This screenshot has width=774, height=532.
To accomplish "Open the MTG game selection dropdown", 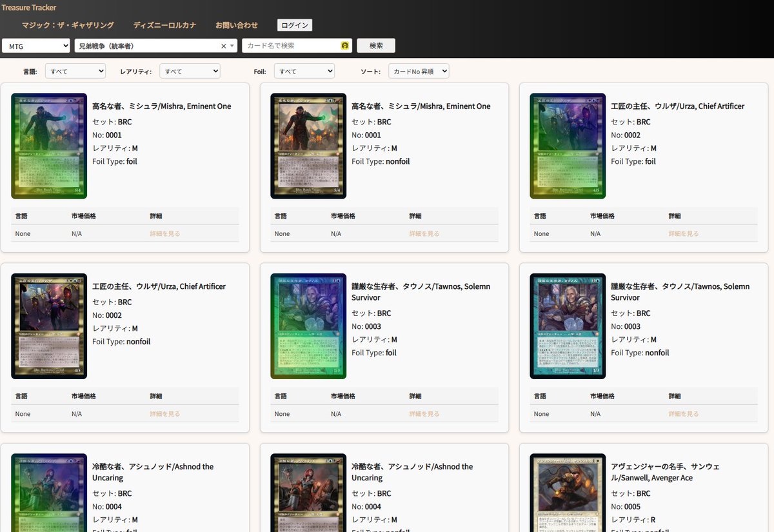I will [x=35, y=46].
